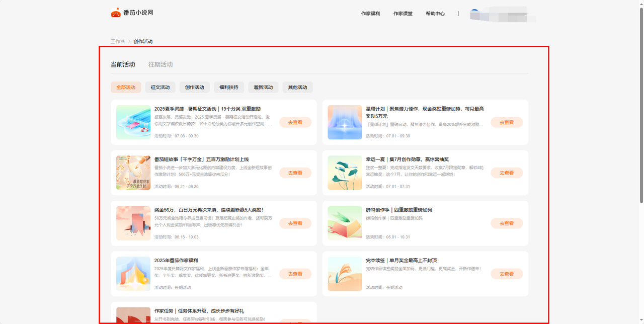Filter by 福利扶持
The height and width of the screenshot is (324, 644).
point(229,87)
